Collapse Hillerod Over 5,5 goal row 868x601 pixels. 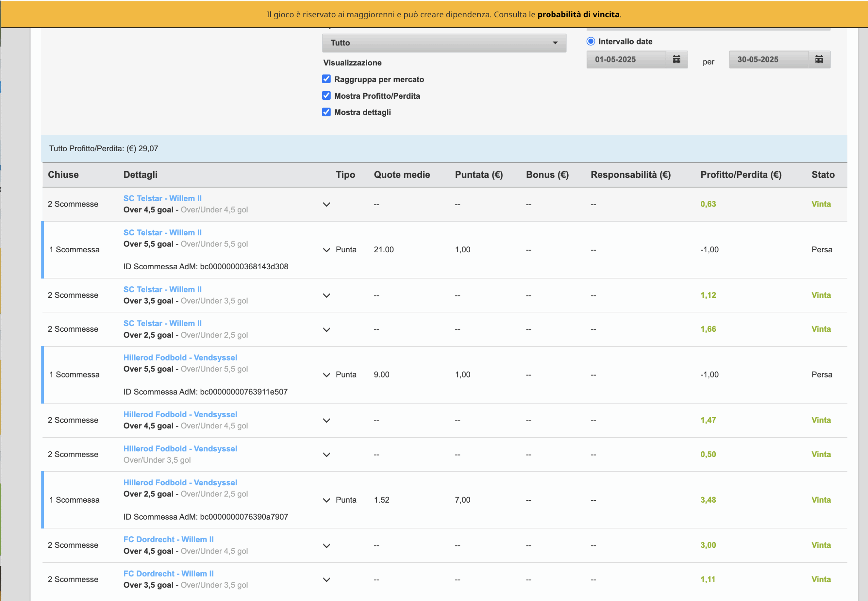point(326,375)
